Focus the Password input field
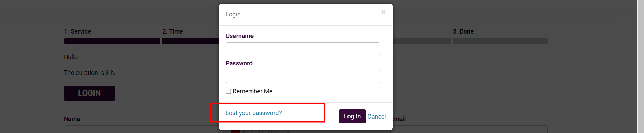 (302, 76)
